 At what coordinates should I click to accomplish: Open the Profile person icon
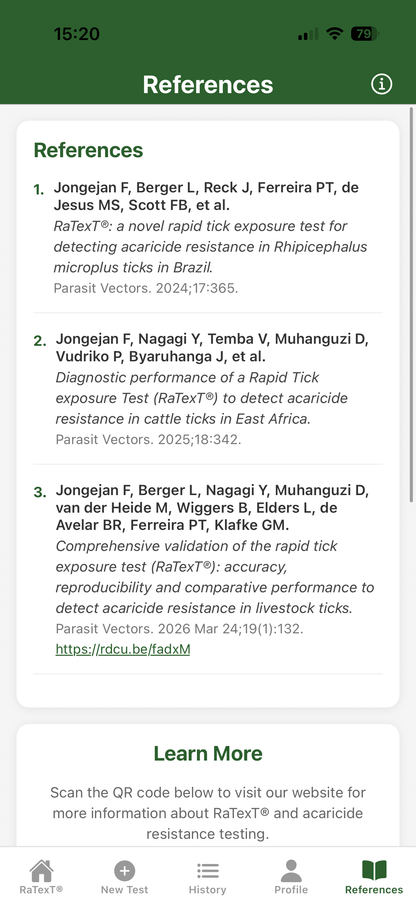291,871
